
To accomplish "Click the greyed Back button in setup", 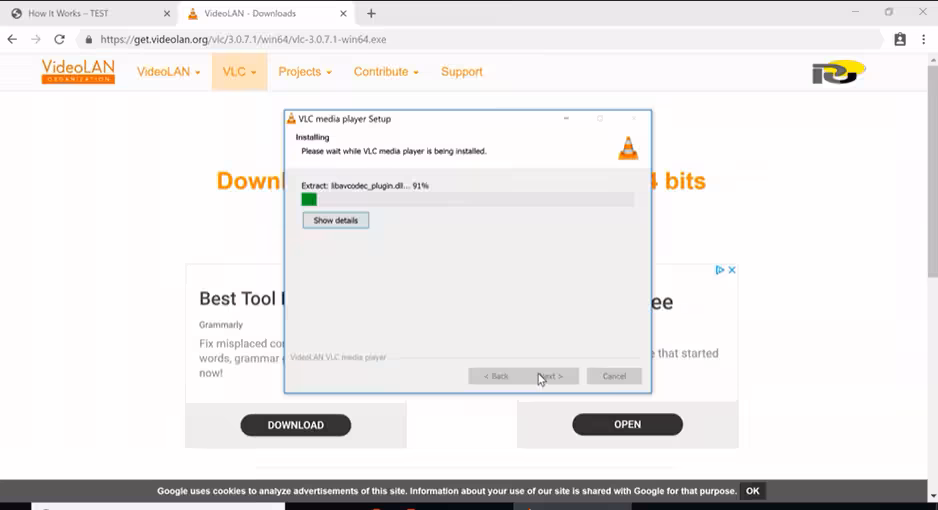I will (496, 376).
